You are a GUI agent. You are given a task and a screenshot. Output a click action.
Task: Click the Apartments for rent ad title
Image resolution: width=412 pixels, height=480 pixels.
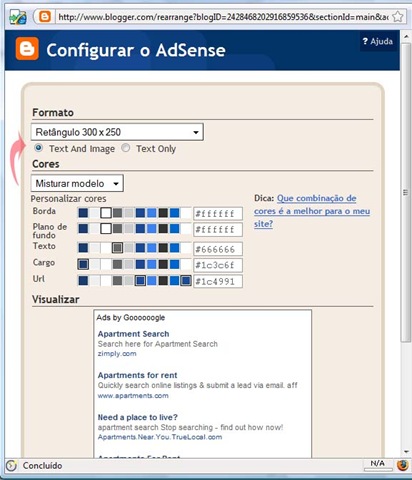[x=137, y=375]
